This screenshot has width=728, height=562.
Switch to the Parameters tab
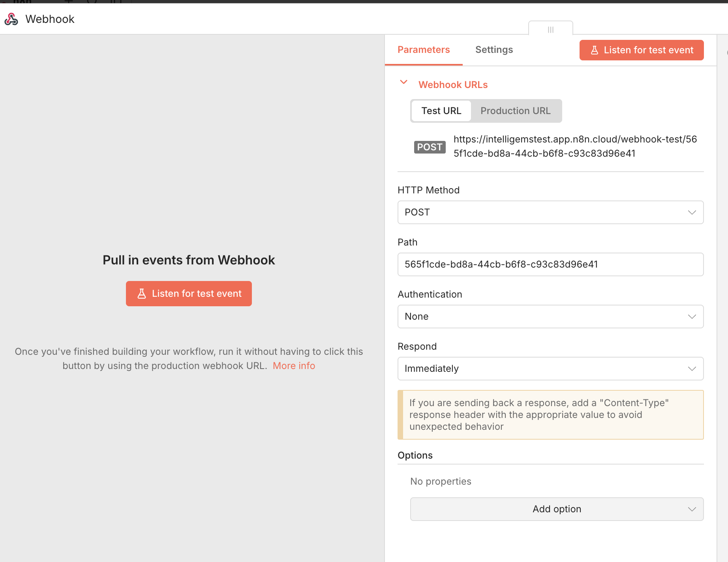coord(423,50)
